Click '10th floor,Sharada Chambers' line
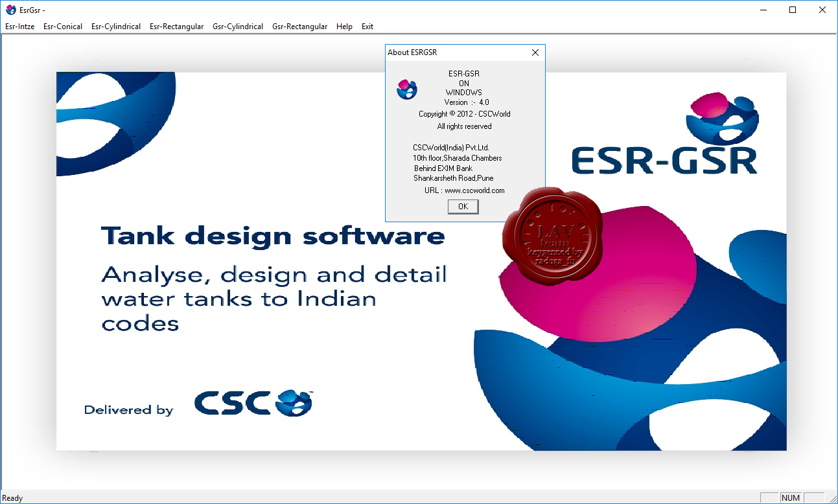 coord(458,158)
